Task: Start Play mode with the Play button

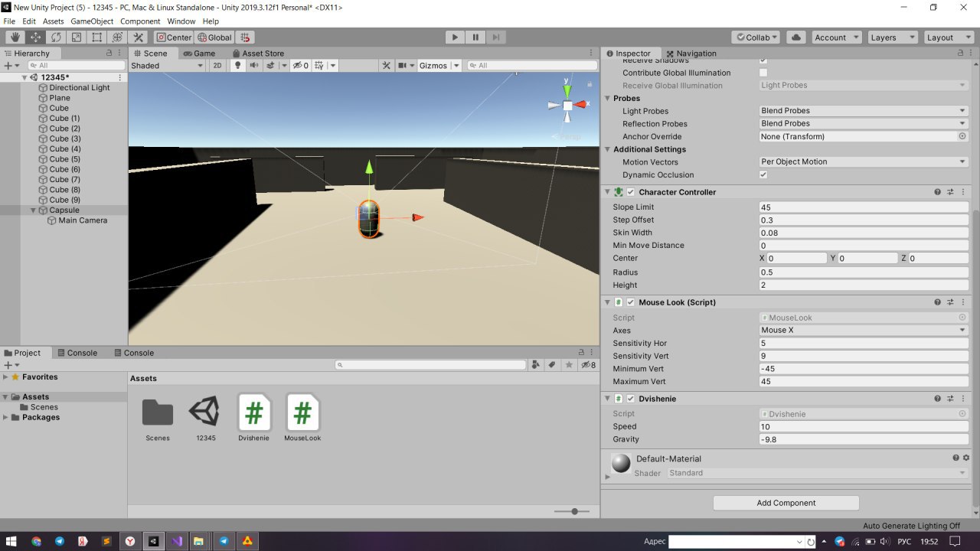Action: point(455,37)
